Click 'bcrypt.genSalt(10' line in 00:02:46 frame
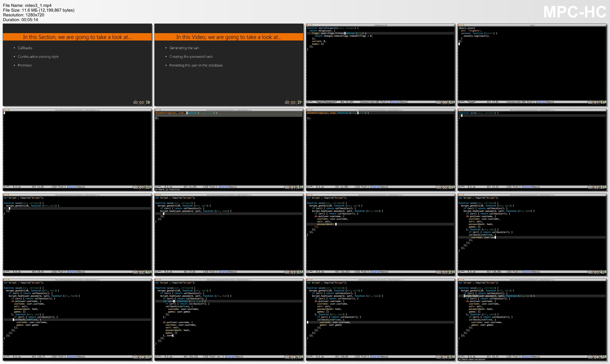Screen dimensions: 610x364 tap(33, 206)
